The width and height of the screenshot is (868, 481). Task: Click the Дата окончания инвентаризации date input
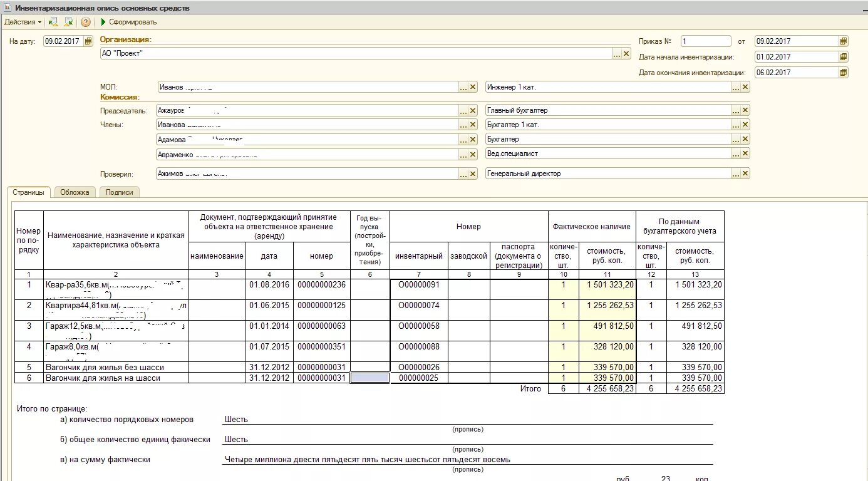point(797,73)
